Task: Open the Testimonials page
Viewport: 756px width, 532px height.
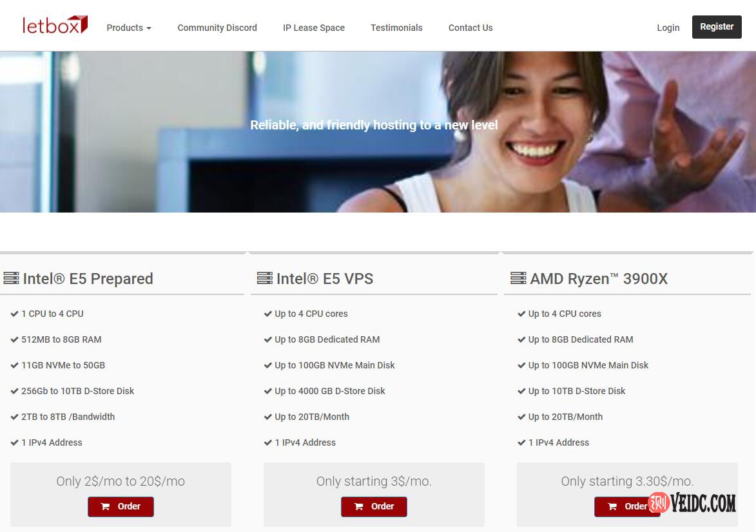Action: pyautogui.click(x=396, y=28)
